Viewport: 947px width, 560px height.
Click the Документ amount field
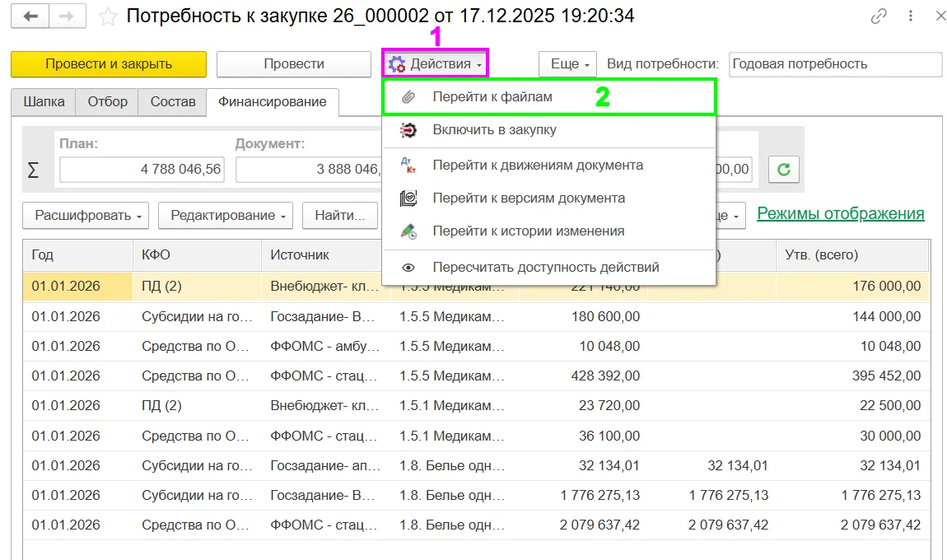[x=310, y=170]
